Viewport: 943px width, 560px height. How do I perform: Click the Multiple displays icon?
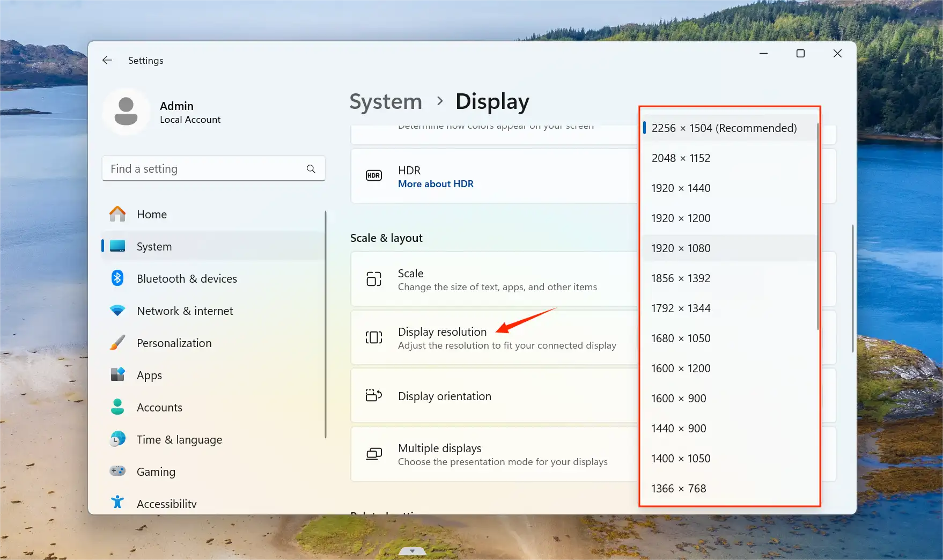pos(374,454)
